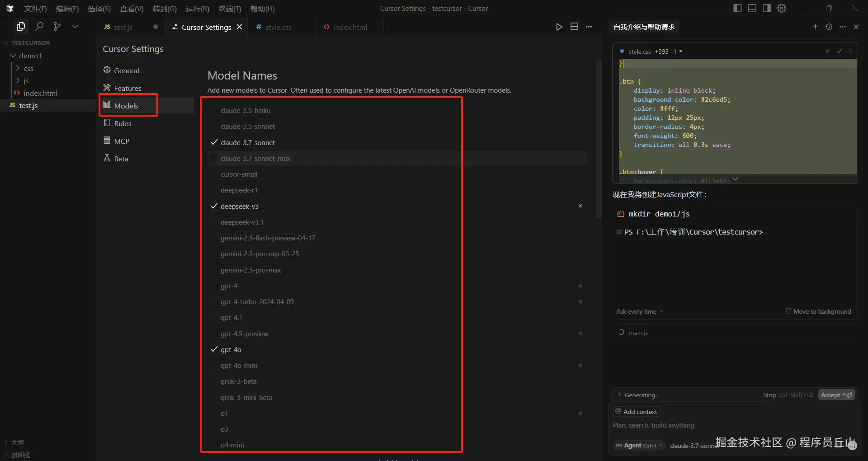Remove deepseek-v3 model with X
Screen dimensions: 868x461
(580, 206)
